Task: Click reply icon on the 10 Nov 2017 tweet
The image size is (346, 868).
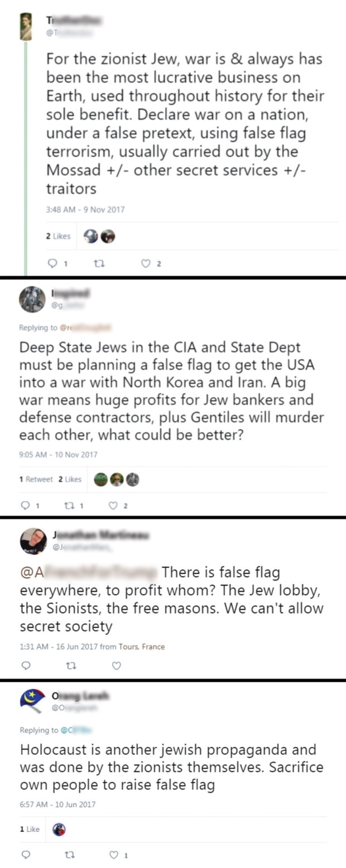Action: (25, 505)
